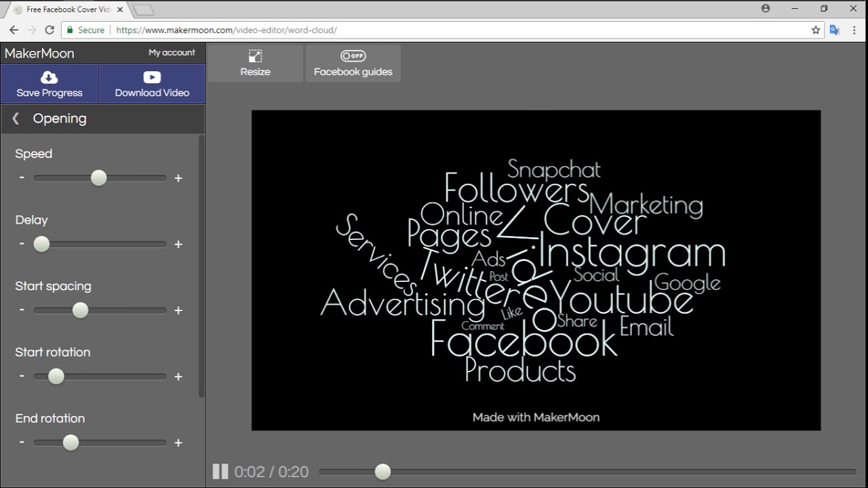Increase Speed with plus button
The height and width of the screenshot is (488, 868).
[178, 178]
